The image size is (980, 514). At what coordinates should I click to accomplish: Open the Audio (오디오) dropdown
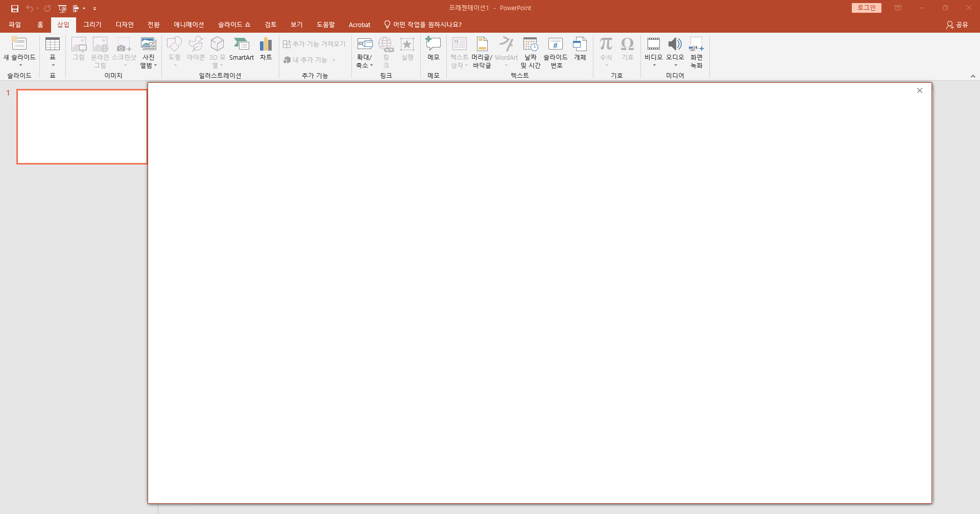tap(675, 52)
